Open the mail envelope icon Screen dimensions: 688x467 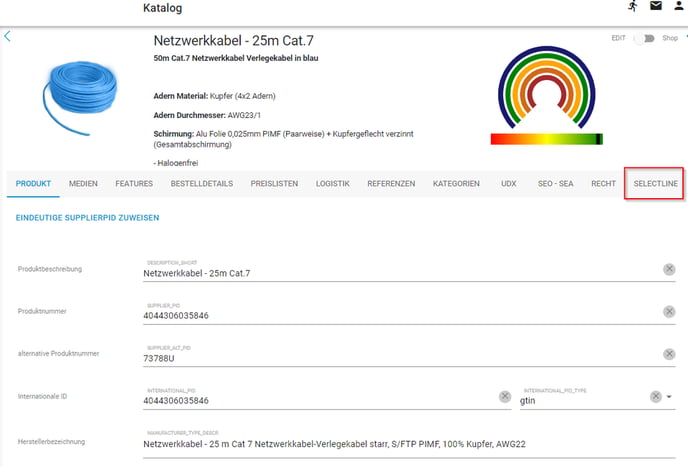coord(656,7)
